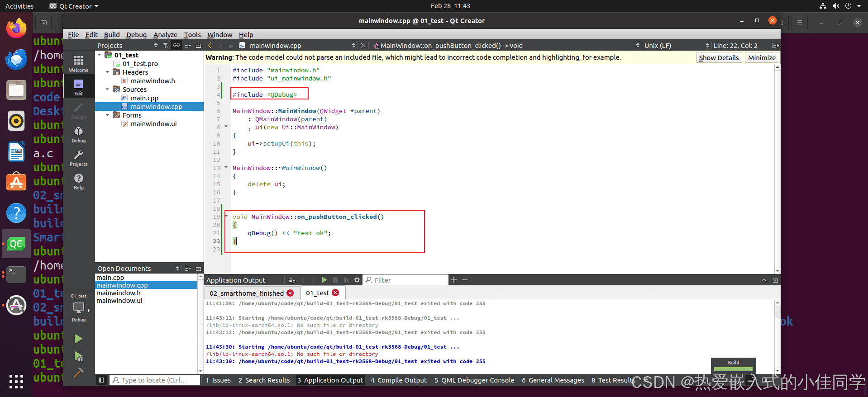868x397 pixels.
Task: Open the Tools menu
Action: tap(192, 35)
